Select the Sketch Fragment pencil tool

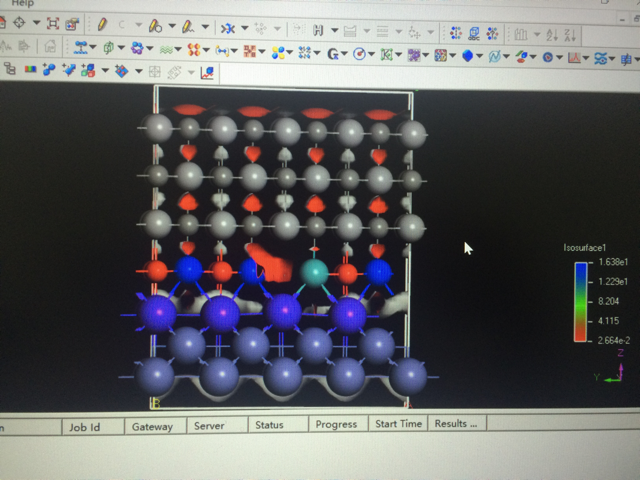point(187,27)
